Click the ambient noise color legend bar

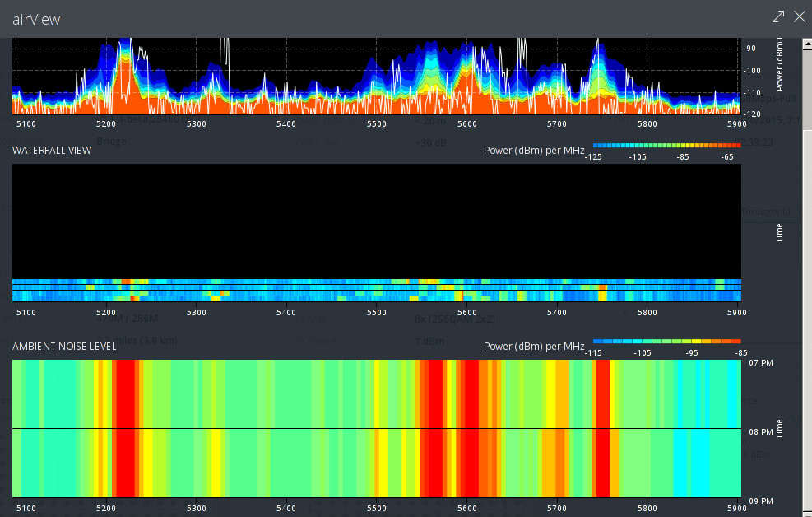(666, 340)
